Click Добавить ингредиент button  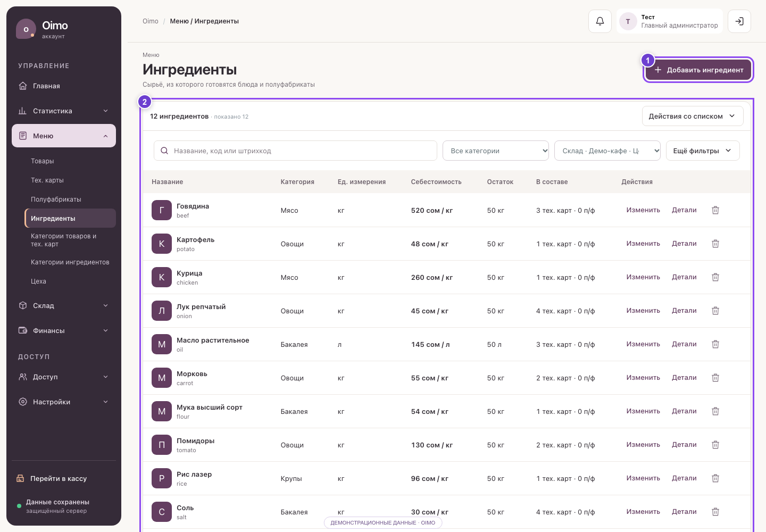tap(698, 70)
